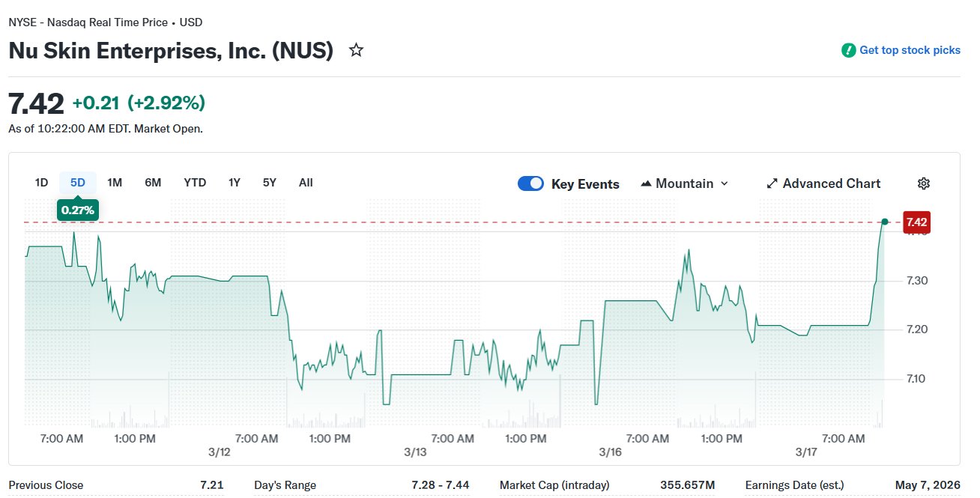Open Get top stock picks link
The image size is (980, 498).
tap(909, 50)
